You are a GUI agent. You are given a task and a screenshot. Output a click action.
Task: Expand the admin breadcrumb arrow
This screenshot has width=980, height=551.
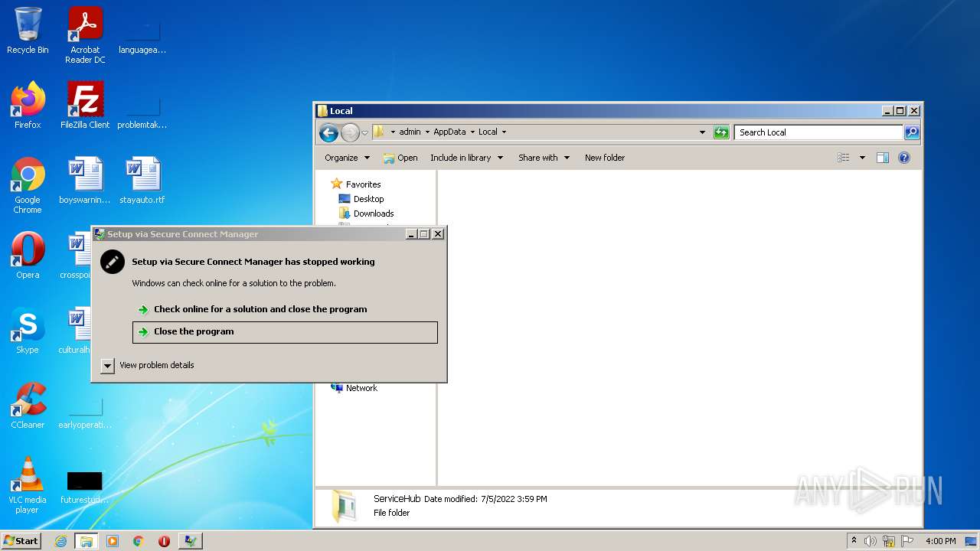pyautogui.click(x=427, y=132)
